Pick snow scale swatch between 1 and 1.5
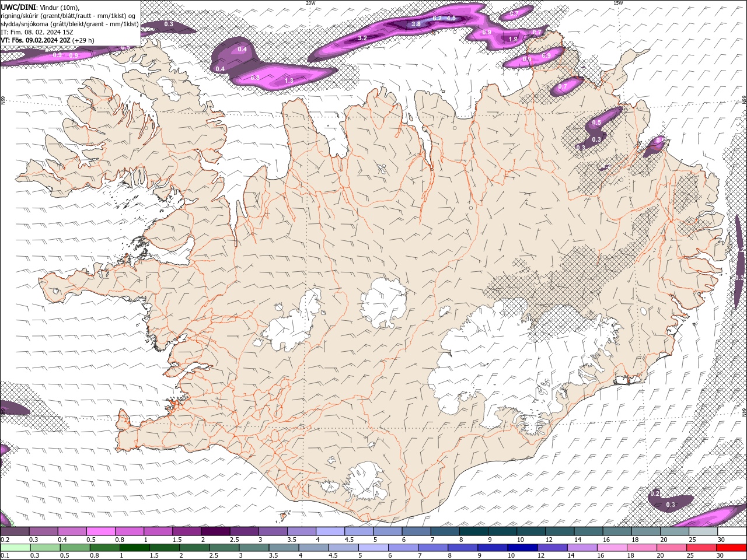 (158, 531)
